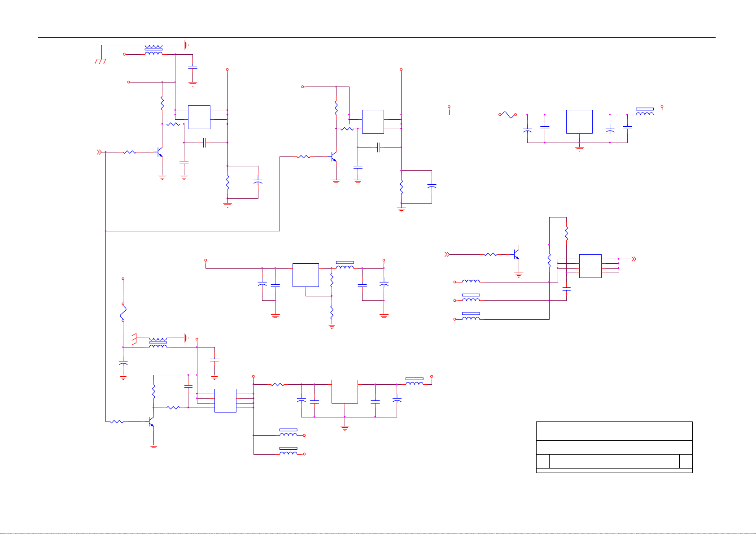Select the horizontal fuse before the regulator
The image size is (756, 534).
click(x=508, y=115)
